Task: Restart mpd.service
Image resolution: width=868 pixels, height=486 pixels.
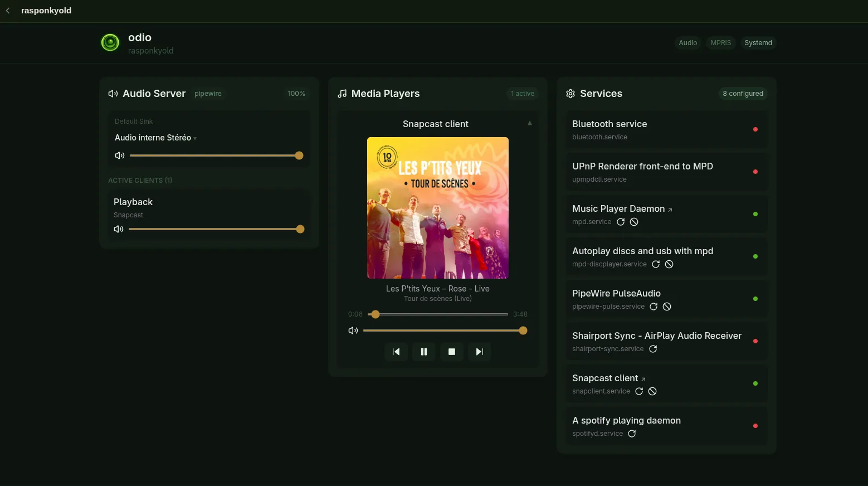Action: tap(621, 222)
